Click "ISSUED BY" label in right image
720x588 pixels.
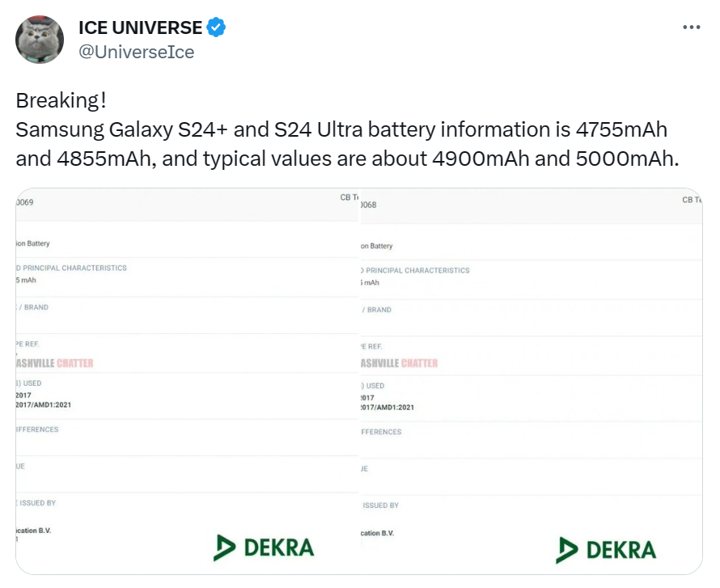380,506
